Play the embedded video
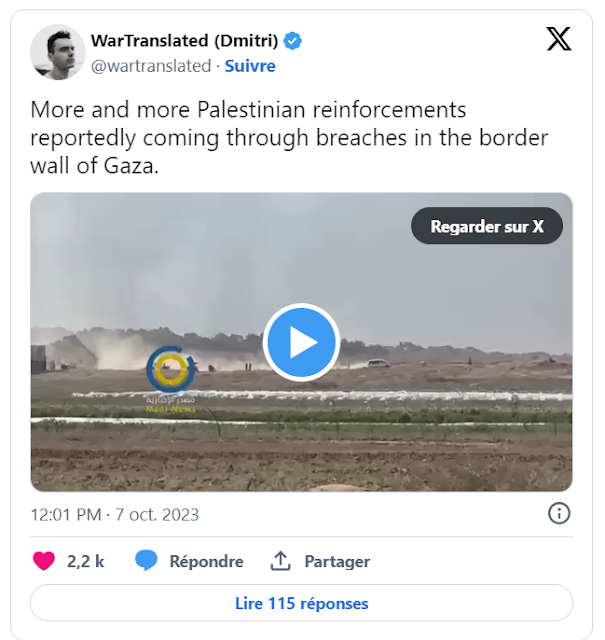Image resolution: width=605 pixels, height=640 pixels. [301, 342]
